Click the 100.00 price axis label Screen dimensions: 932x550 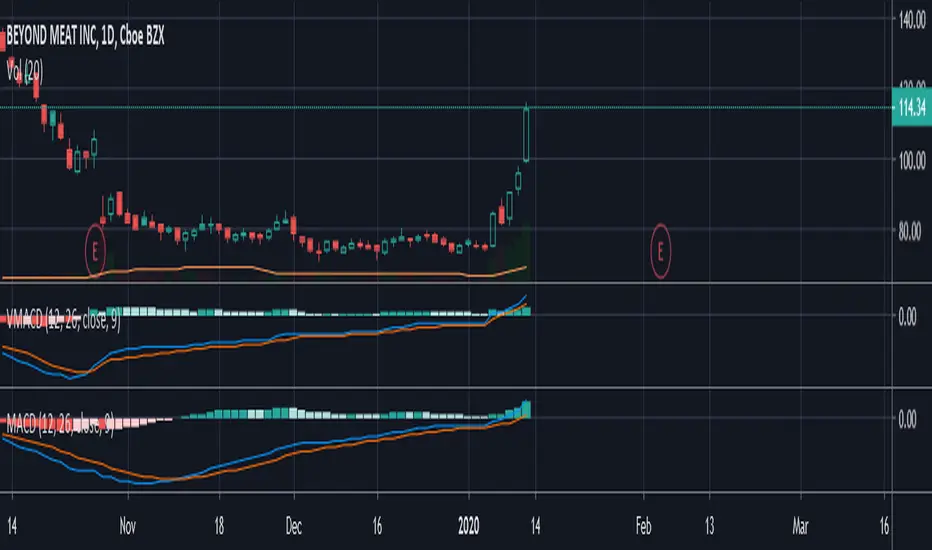pyautogui.click(x=912, y=160)
